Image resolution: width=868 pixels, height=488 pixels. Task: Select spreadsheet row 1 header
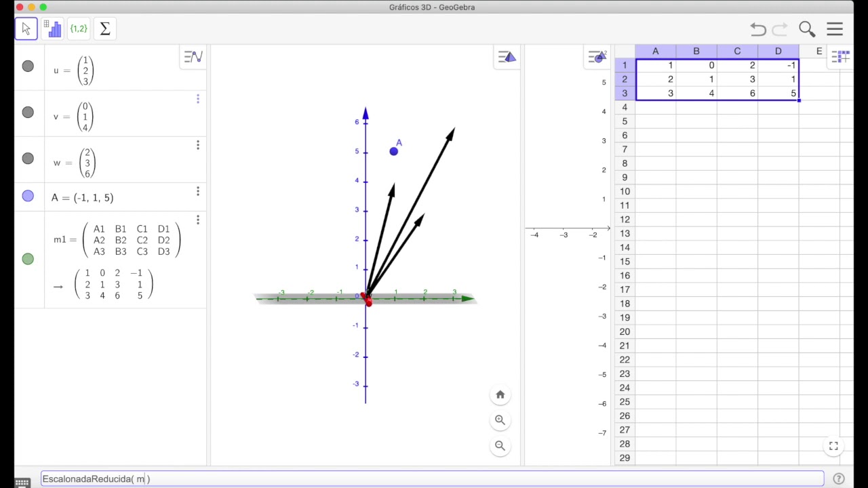tap(625, 65)
